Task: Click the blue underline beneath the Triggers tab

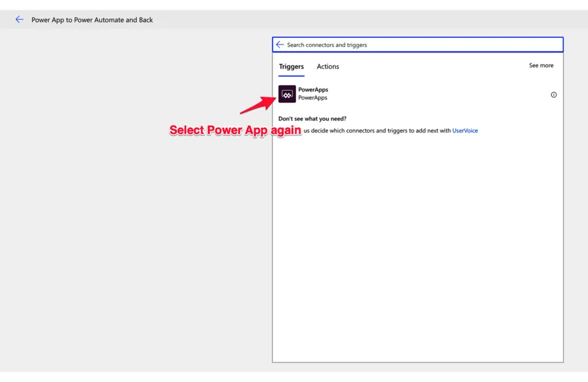Action: pyautogui.click(x=291, y=76)
